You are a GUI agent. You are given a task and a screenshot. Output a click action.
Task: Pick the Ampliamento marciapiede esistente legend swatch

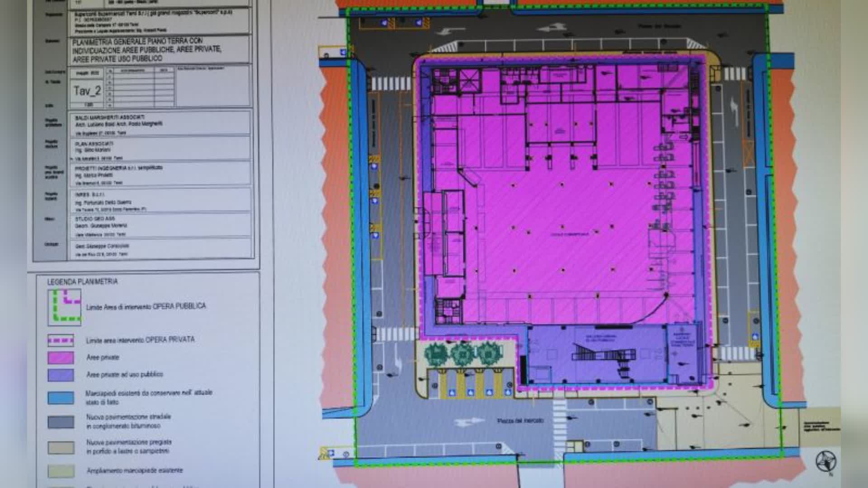[x=61, y=471]
